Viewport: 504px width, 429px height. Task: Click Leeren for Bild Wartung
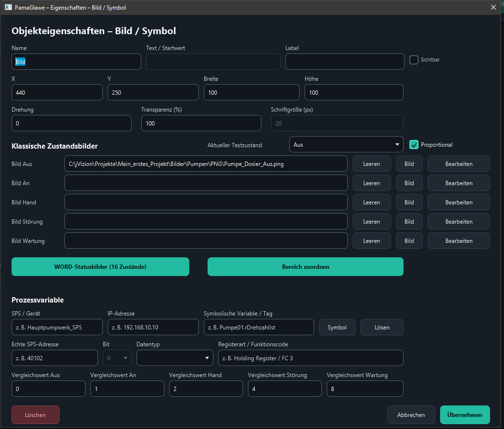coord(371,241)
